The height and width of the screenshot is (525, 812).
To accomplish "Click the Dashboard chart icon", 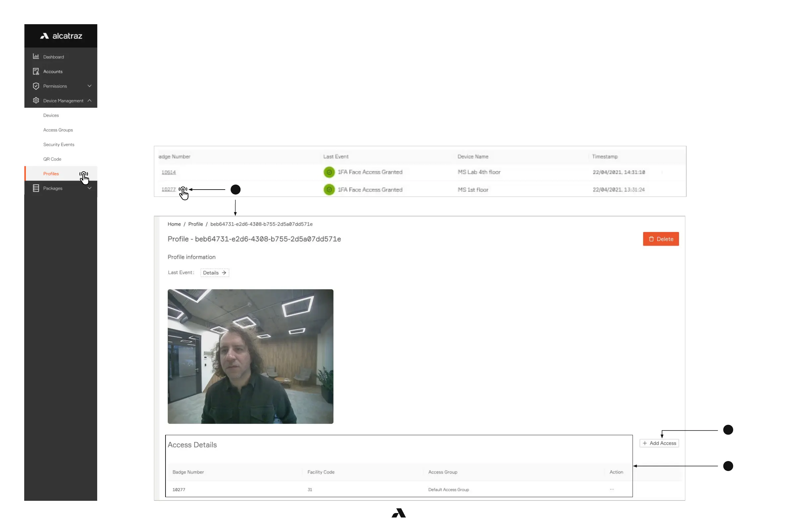I will 36,57.
